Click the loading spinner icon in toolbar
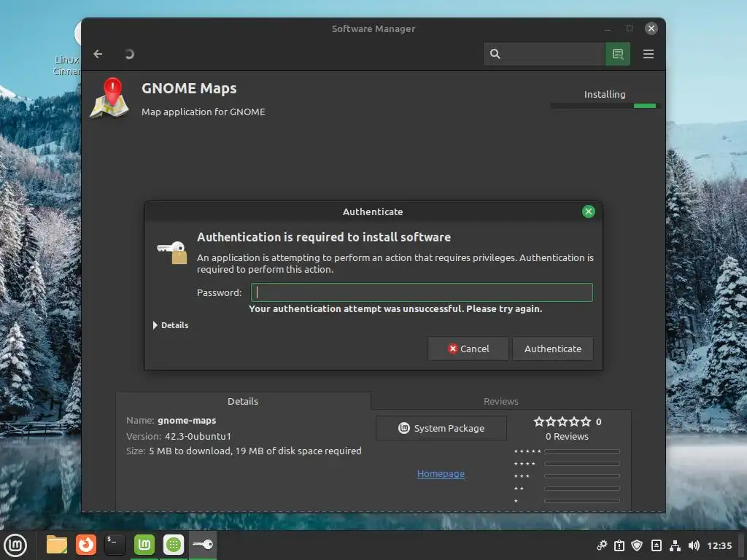This screenshot has width=747, height=560. (x=129, y=54)
